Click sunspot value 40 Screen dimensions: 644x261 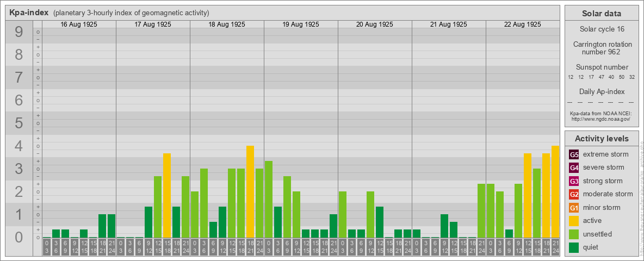(611, 77)
